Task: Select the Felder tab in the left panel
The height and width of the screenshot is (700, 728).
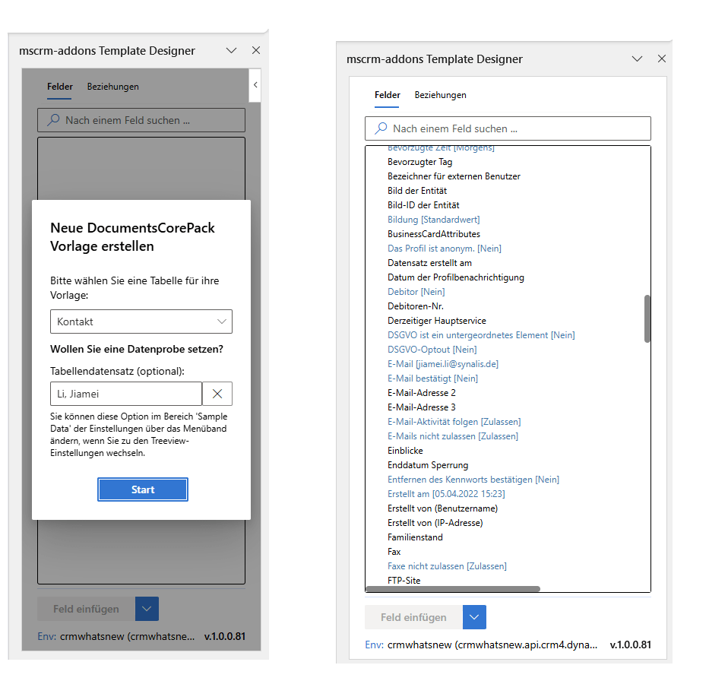Action: 59,87
